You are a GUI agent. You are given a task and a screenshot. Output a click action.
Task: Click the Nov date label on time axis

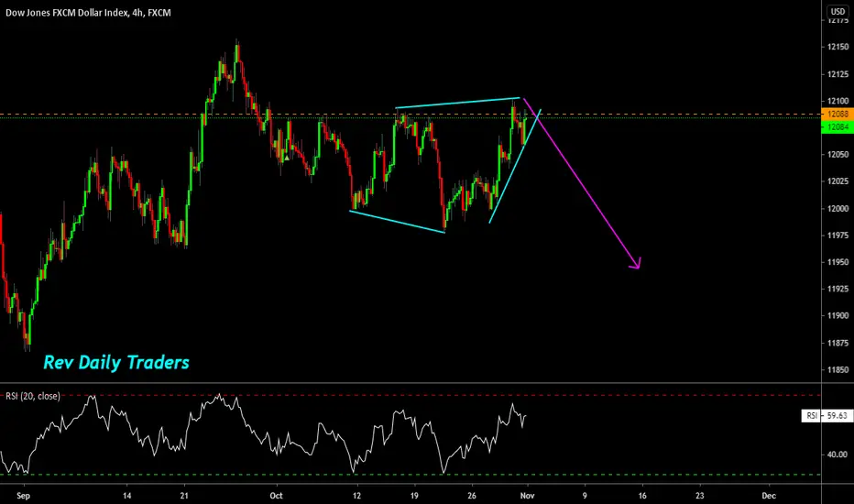tap(527, 496)
